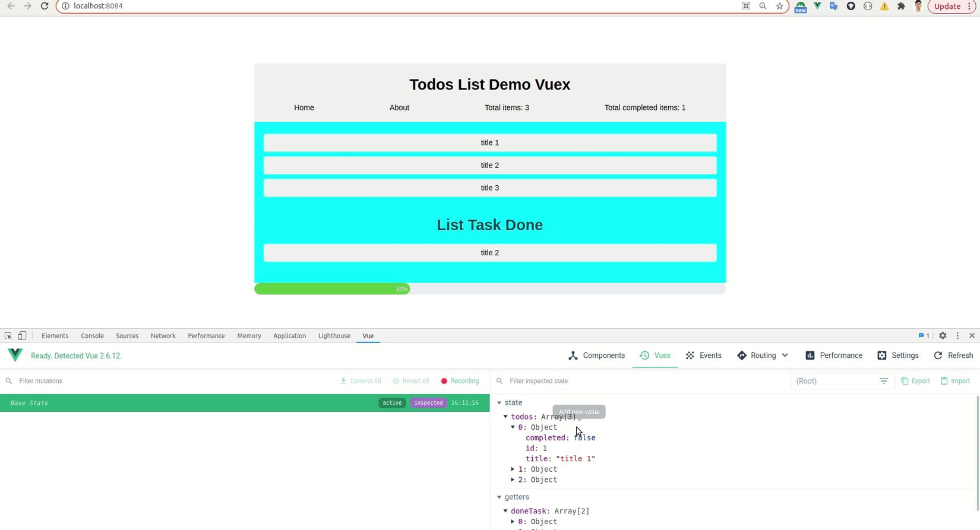Bookmark this page with the star icon

(780, 6)
